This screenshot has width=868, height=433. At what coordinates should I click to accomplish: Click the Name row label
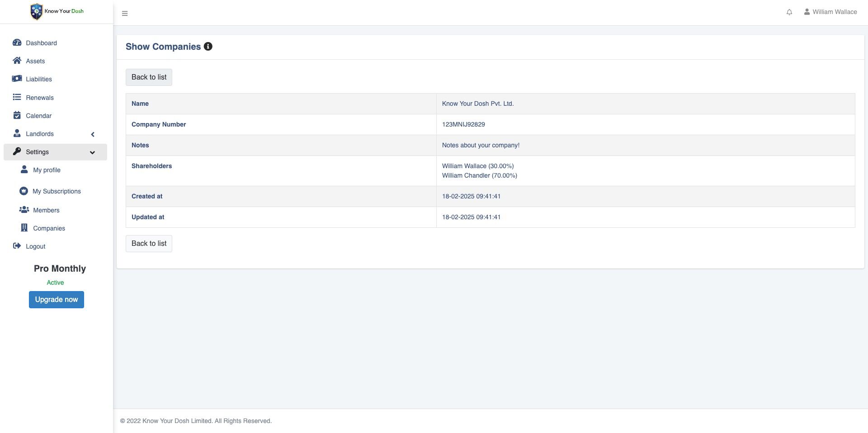[140, 104]
